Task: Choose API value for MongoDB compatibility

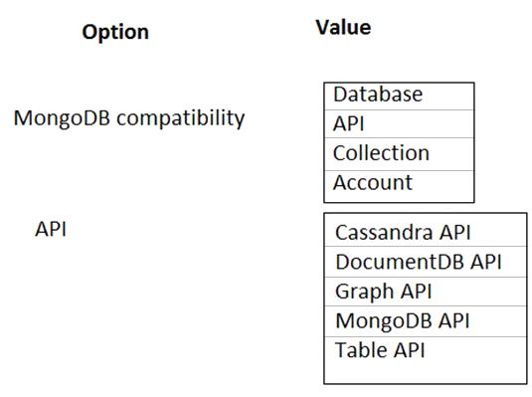Action: click(x=399, y=124)
